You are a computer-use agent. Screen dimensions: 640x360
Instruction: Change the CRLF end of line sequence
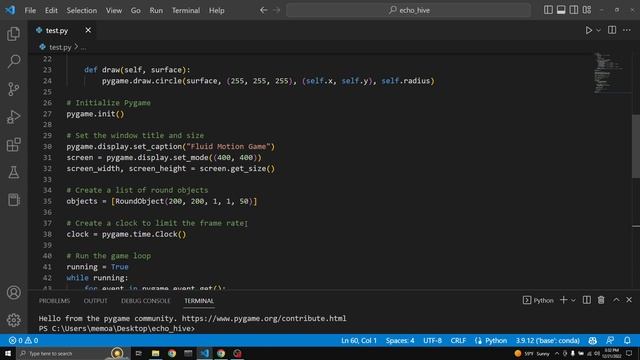pos(458,340)
